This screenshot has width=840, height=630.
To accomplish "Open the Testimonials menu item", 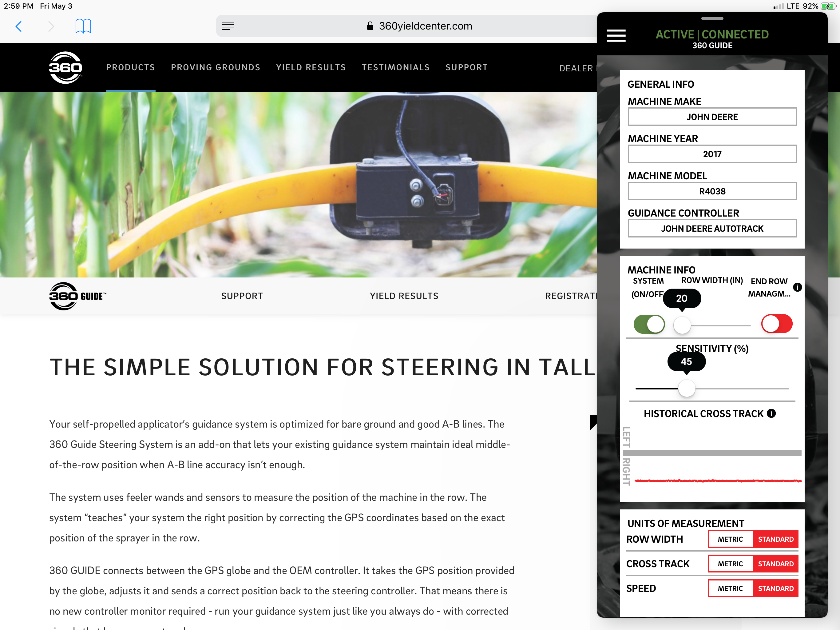I will tap(396, 68).
